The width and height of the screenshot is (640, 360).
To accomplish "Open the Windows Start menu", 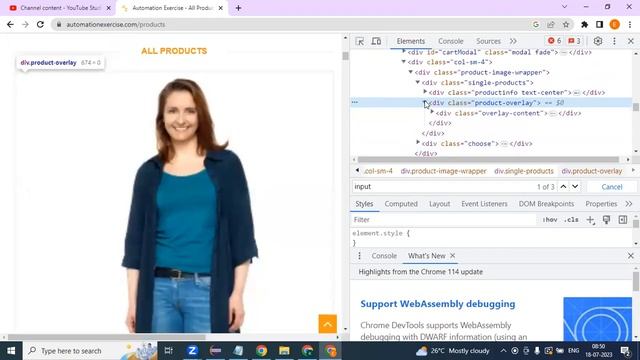I will pos(11,351).
